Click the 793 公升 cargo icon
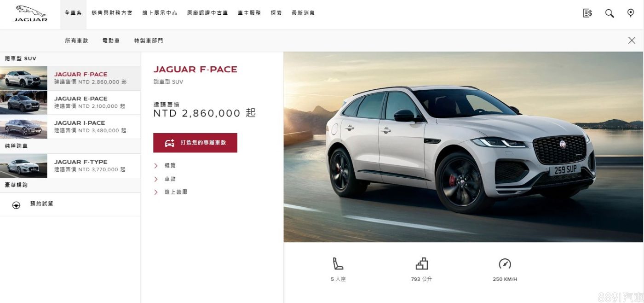Viewport: 644px width, 303px height. pos(421,264)
